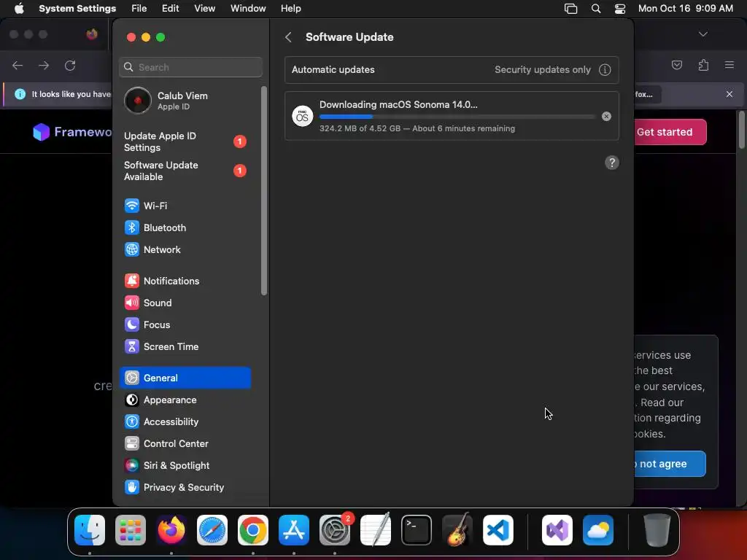Go forward in Firefox window

[44, 65]
